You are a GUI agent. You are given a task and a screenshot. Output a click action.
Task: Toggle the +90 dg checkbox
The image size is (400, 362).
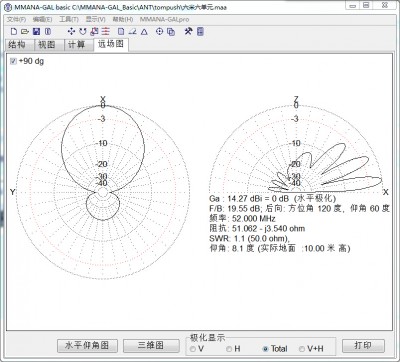coord(13,61)
